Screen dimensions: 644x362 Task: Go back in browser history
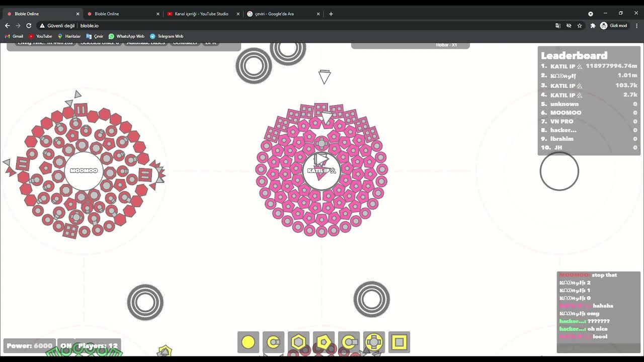coord(7,26)
